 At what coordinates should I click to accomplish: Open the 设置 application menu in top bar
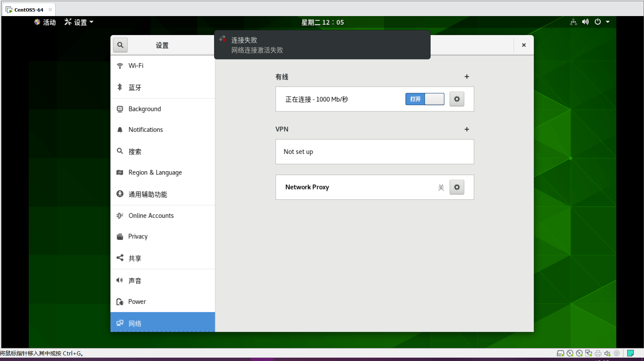tap(79, 22)
